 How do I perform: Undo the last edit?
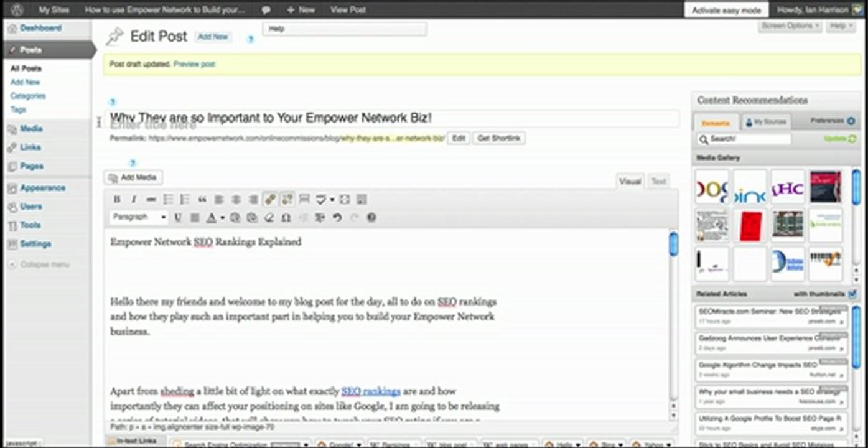point(338,218)
